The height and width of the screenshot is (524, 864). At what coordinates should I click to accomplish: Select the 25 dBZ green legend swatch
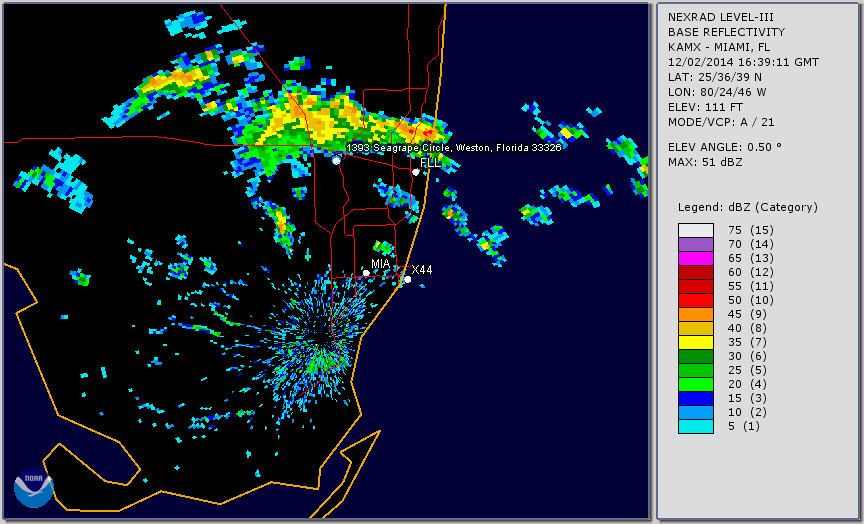[x=695, y=370]
